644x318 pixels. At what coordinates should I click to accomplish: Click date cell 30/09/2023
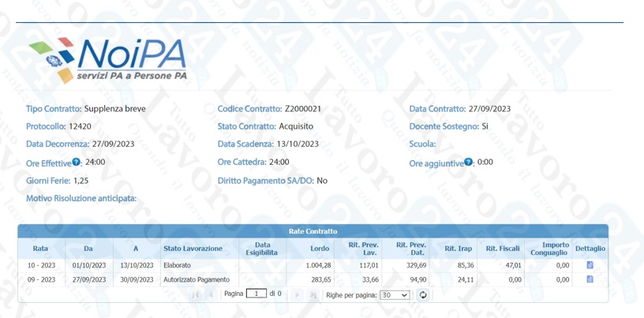tap(137, 280)
